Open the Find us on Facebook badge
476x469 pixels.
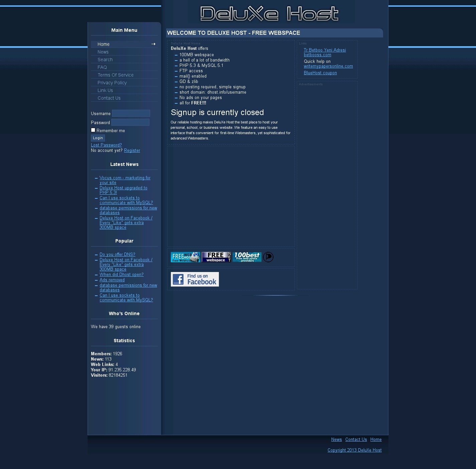(195, 279)
